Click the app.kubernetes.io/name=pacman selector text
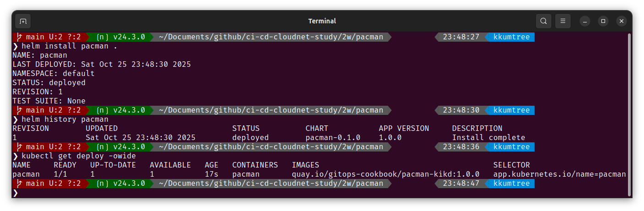 [560, 174]
